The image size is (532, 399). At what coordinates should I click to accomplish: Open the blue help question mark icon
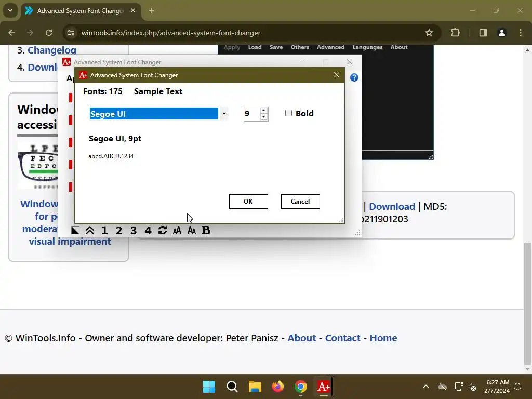[x=354, y=78]
